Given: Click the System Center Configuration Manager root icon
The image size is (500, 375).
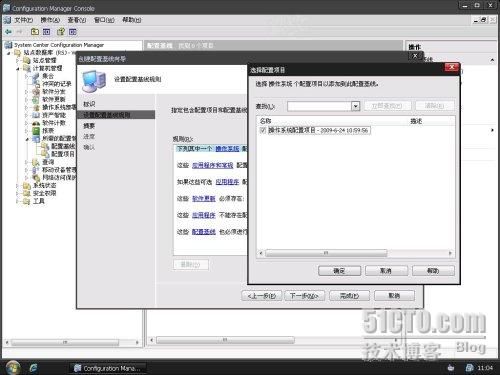Looking at the screenshot, I should 9,45.
